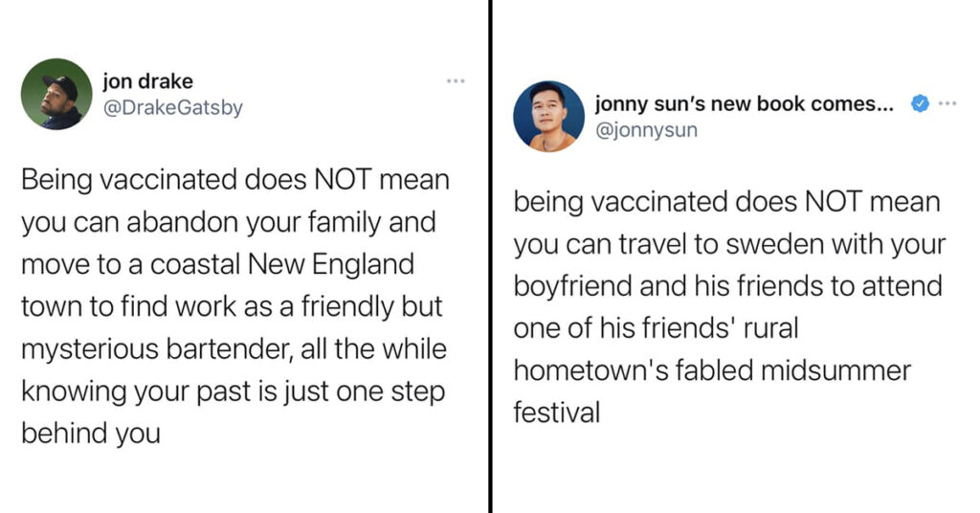Open jon drake's profile picture
This screenshot has height=513, width=980.
point(56,94)
